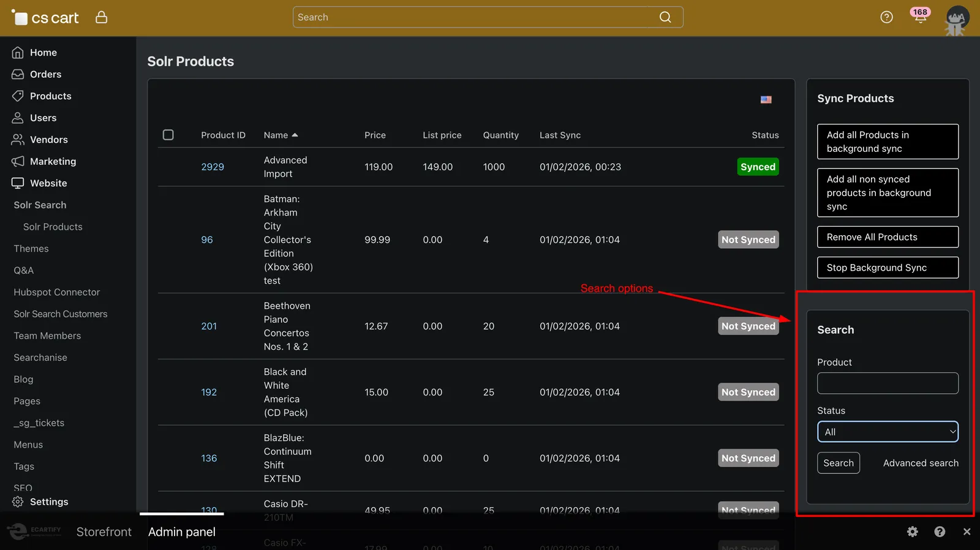Click the gear icon in the bottom bar
This screenshot has width=980, height=550.
click(x=913, y=532)
